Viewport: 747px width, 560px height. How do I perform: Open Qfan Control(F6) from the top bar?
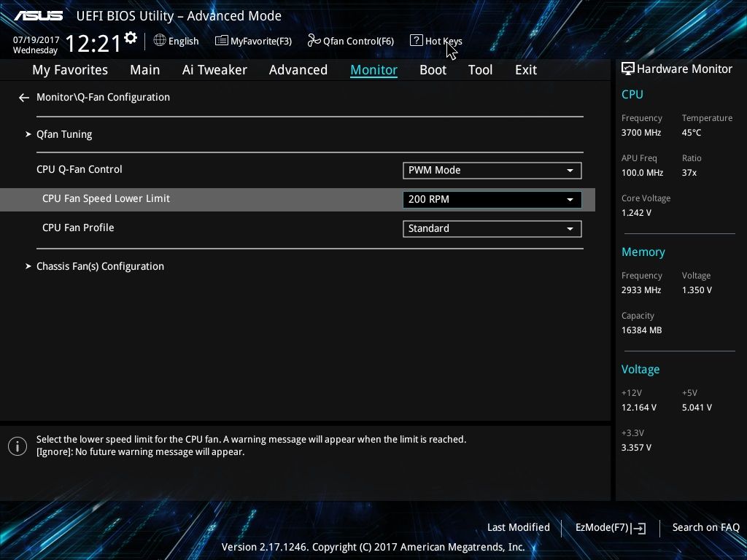click(351, 41)
